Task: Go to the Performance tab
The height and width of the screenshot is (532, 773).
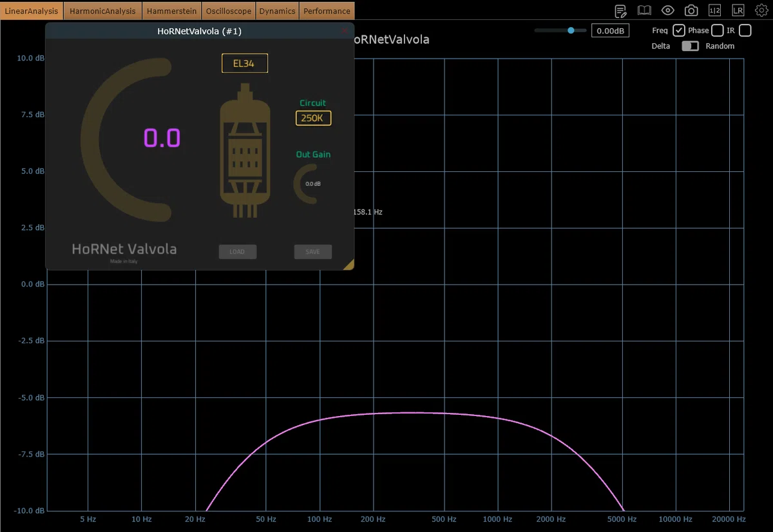Action: (x=327, y=11)
